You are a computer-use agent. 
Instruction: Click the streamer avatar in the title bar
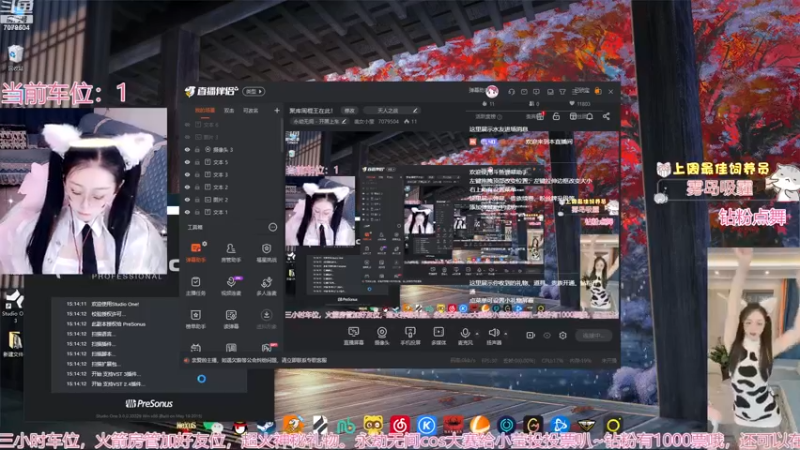[492, 91]
